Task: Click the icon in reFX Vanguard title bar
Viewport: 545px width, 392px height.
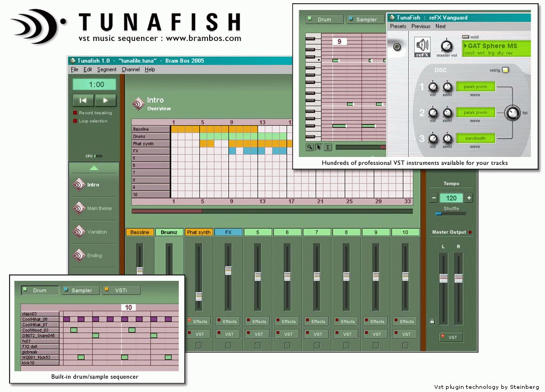Action: point(392,18)
